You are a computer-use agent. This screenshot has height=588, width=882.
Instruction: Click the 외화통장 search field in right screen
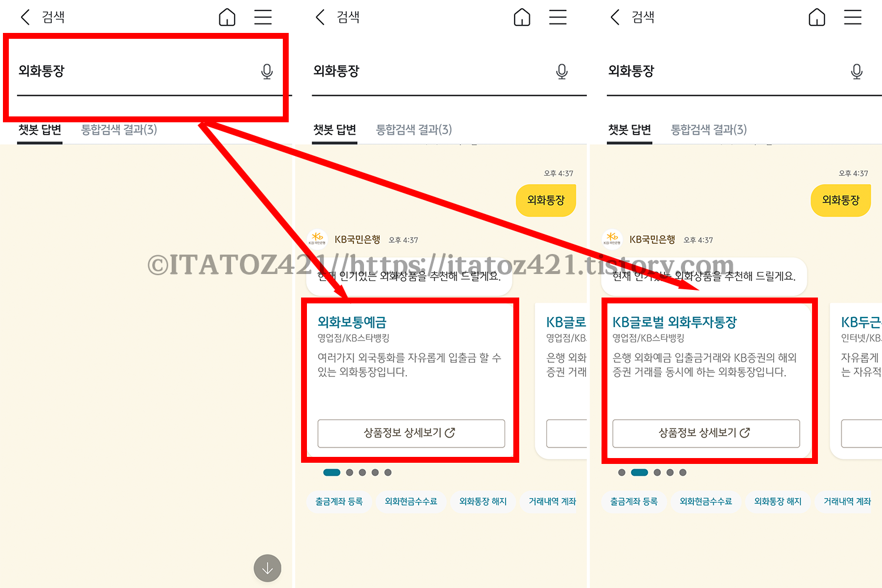[x=744, y=72]
